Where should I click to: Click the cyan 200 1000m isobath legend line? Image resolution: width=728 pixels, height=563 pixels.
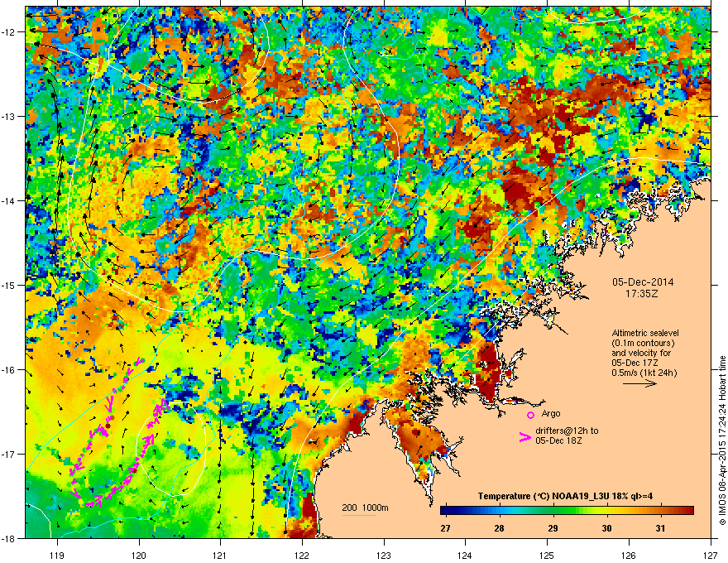[358, 515]
